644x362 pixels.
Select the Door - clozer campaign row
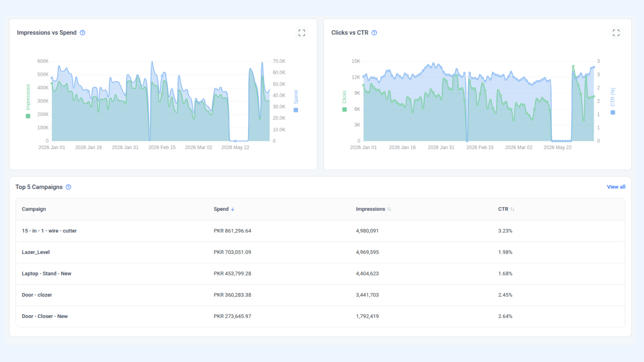(x=320, y=295)
